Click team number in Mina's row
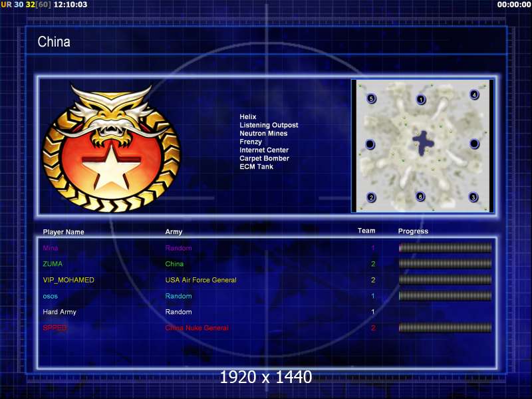Viewport: 532px width, 399px height. coord(373,248)
